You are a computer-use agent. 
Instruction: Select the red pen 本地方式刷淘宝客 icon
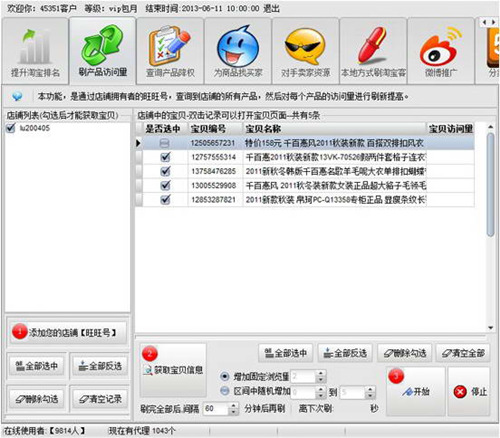[373, 45]
